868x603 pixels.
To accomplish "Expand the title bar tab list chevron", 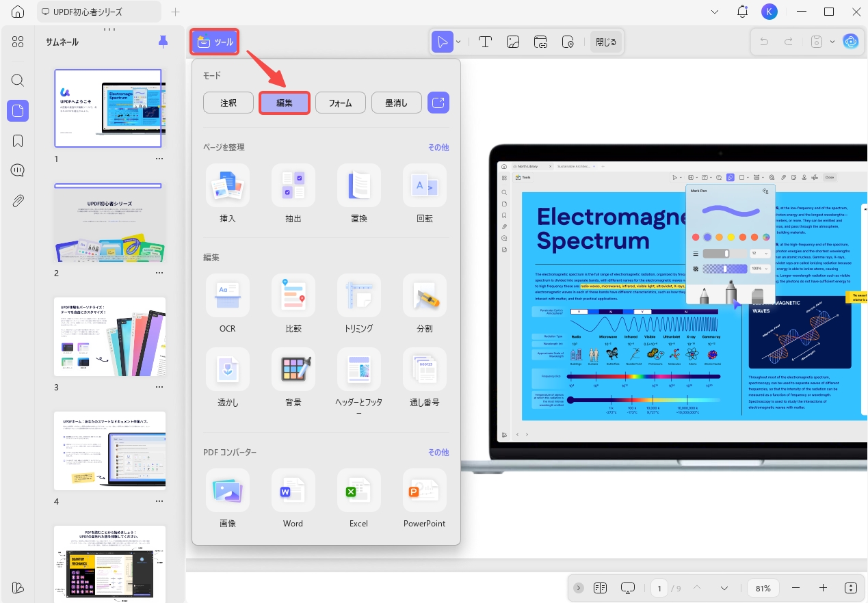I will click(x=715, y=12).
